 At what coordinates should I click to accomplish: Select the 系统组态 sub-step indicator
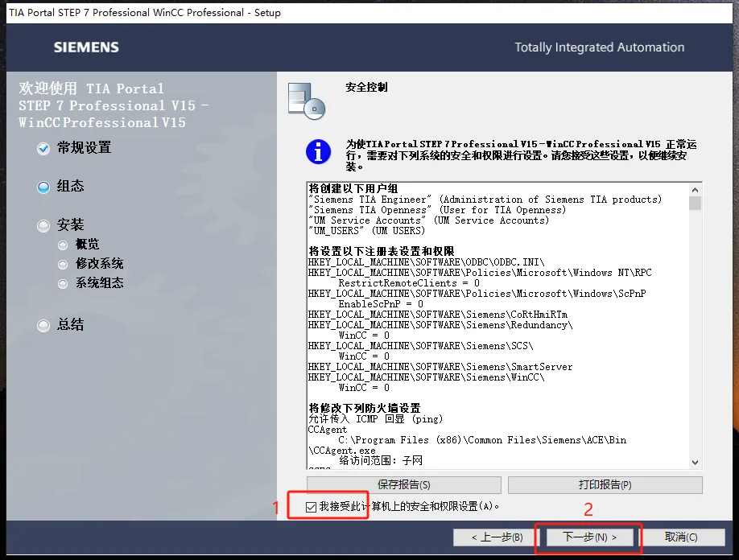coord(63,284)
